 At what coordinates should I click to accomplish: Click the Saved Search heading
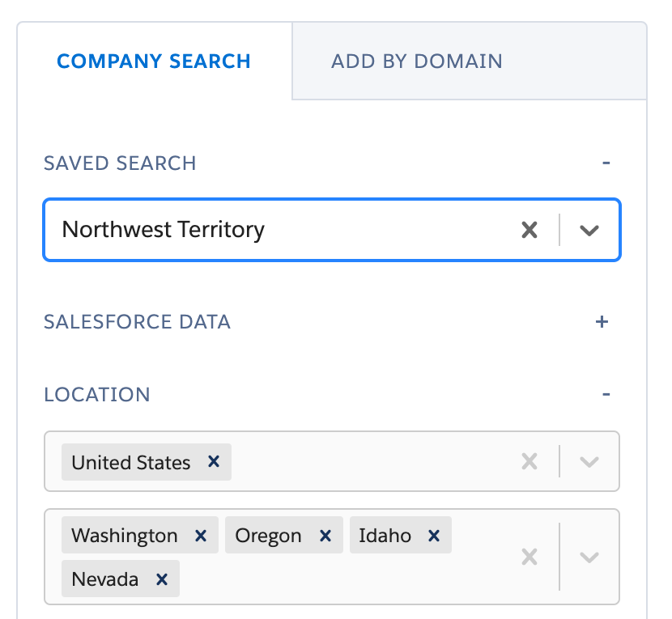coord(120,163)
